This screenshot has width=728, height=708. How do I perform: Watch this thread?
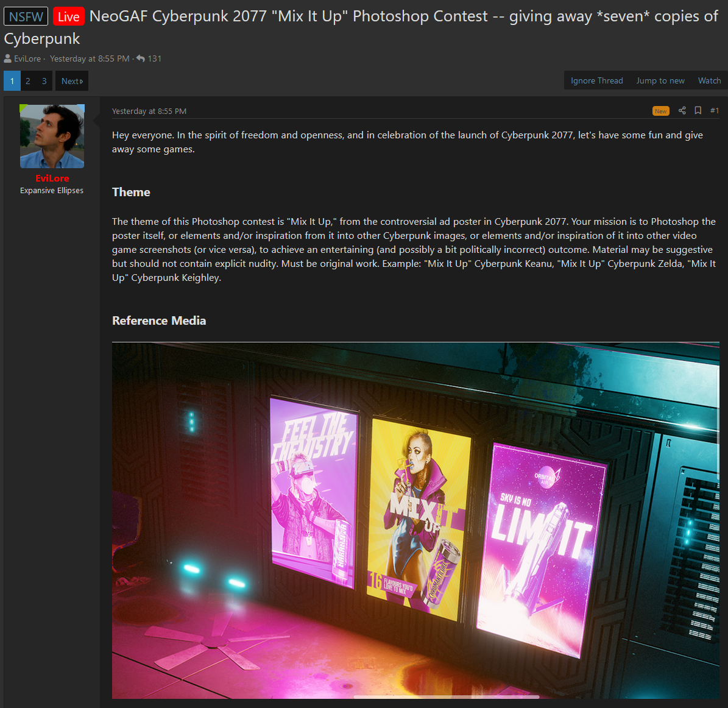pyautogui.click(x=710, y=80)
